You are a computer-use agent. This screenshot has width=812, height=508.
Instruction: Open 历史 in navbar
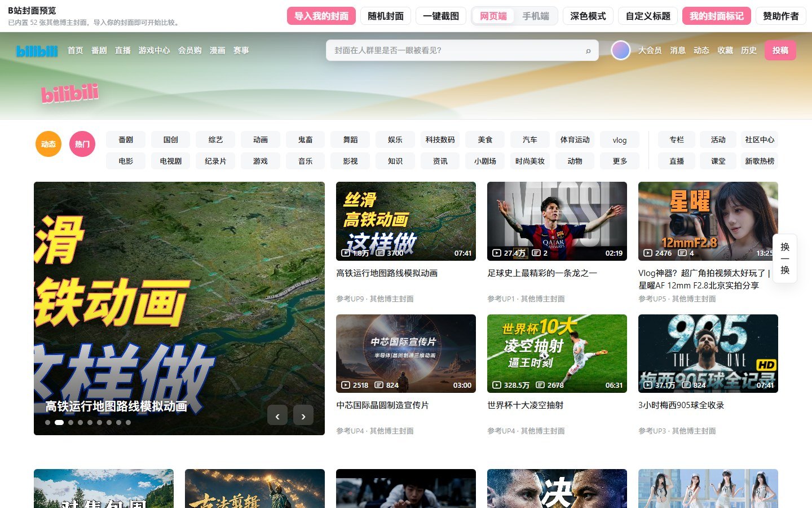click(x=749, y=50)
